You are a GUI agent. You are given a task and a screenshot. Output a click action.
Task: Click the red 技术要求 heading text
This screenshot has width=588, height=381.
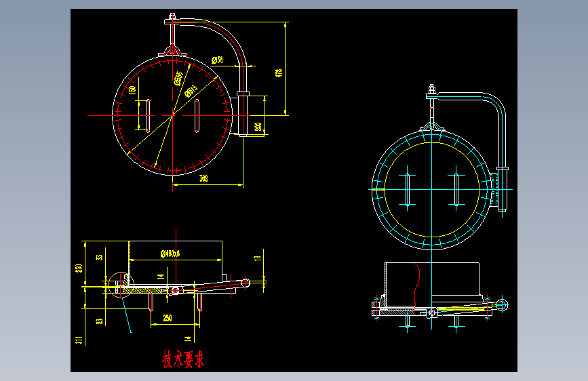183,359
